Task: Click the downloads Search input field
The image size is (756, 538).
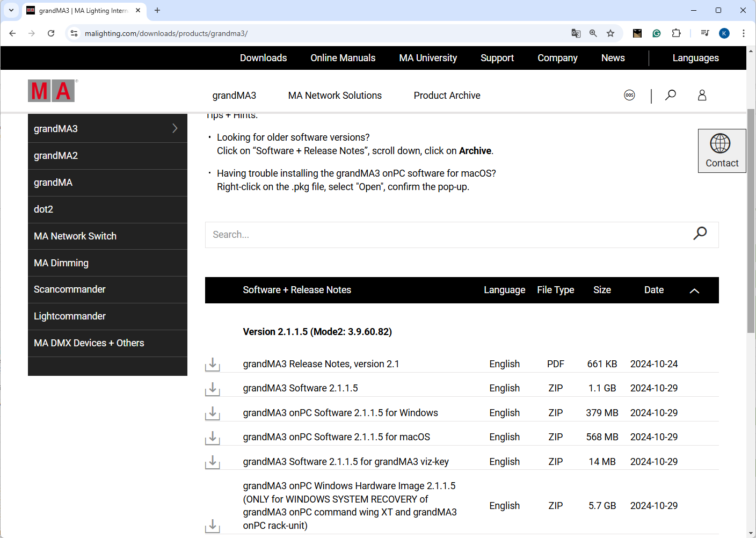Action: click(446, 235)
